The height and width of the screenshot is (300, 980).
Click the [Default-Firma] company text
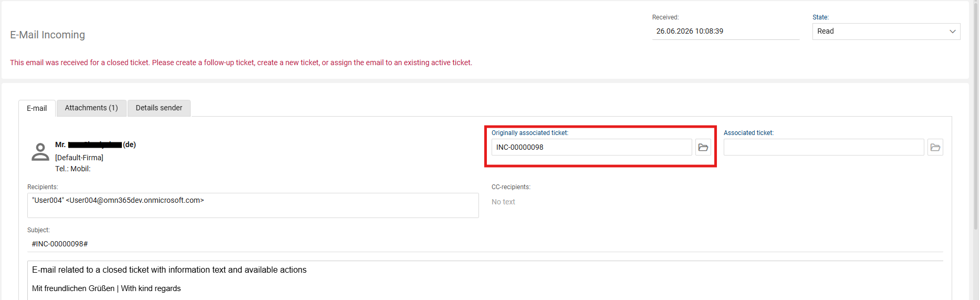pyautogui.click(x=79, y=158)
